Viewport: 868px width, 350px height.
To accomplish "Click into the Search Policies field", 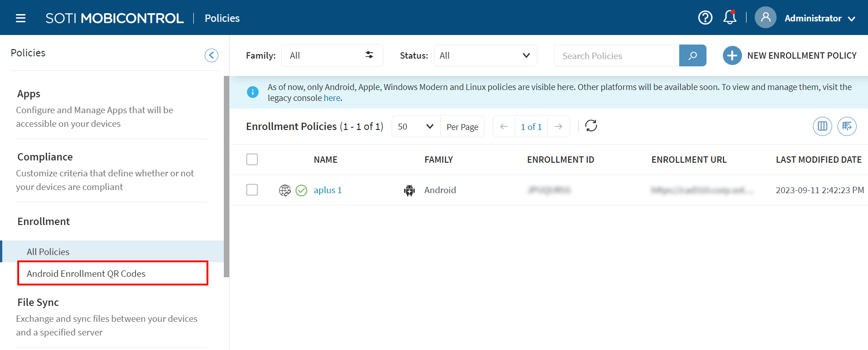I will click(x=616, y=55).
